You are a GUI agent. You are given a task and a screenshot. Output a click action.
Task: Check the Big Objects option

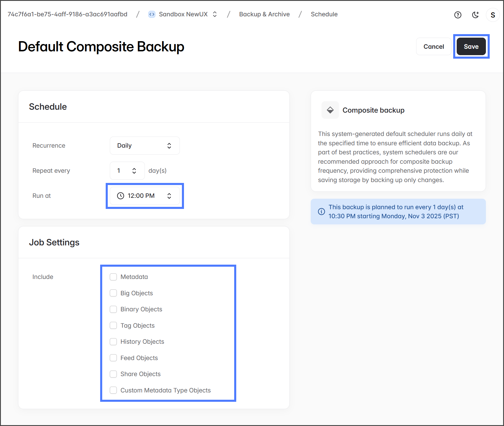(x=113, y=293)
